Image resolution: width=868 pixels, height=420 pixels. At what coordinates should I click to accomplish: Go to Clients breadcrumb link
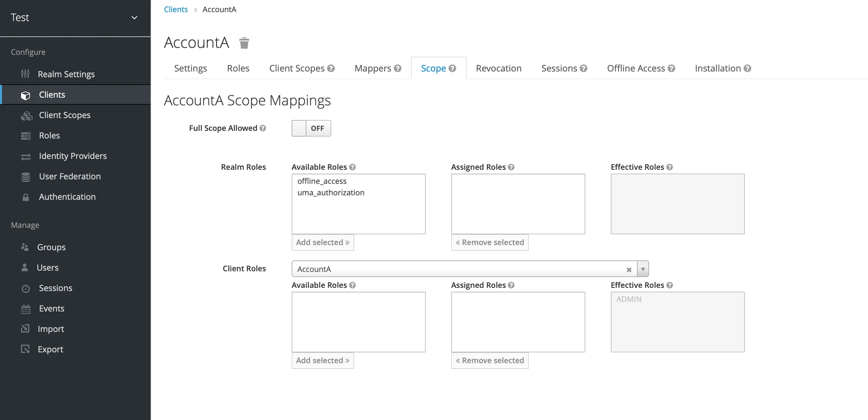176,10
